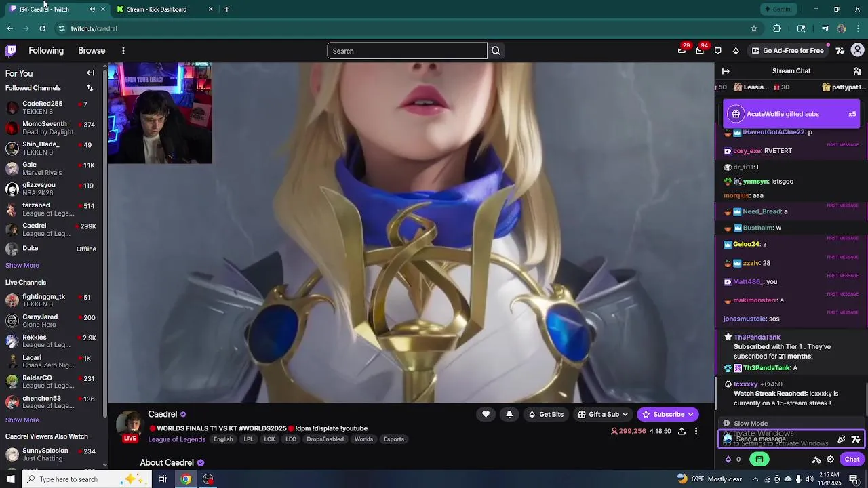Show more live channels

click(x=22, y=420)
